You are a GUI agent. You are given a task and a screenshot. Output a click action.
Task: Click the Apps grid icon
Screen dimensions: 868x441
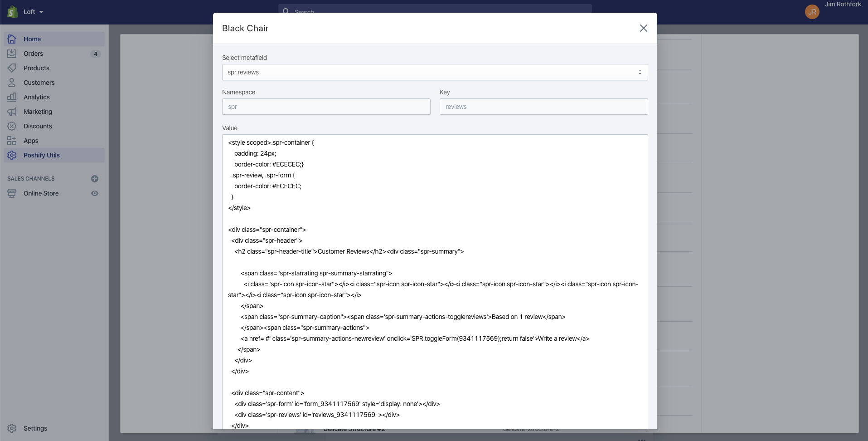(12, 141)
